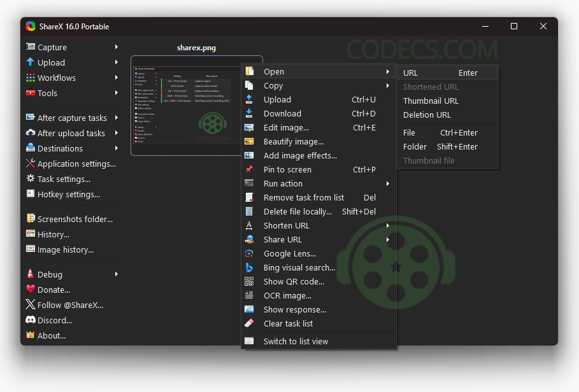The width and height of the screenshot is (579, 392).
Task: Click the Debug traffic cone icon
Action: click(x=31, y=274)
